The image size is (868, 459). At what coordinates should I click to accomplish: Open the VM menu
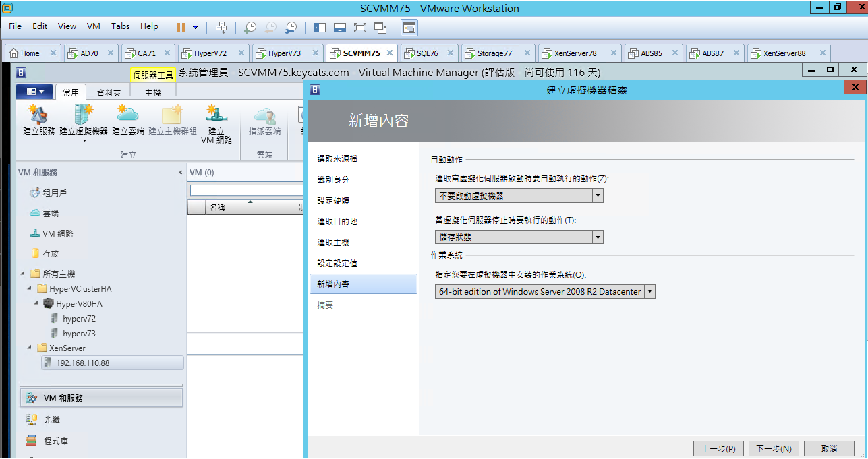point(94,26)
